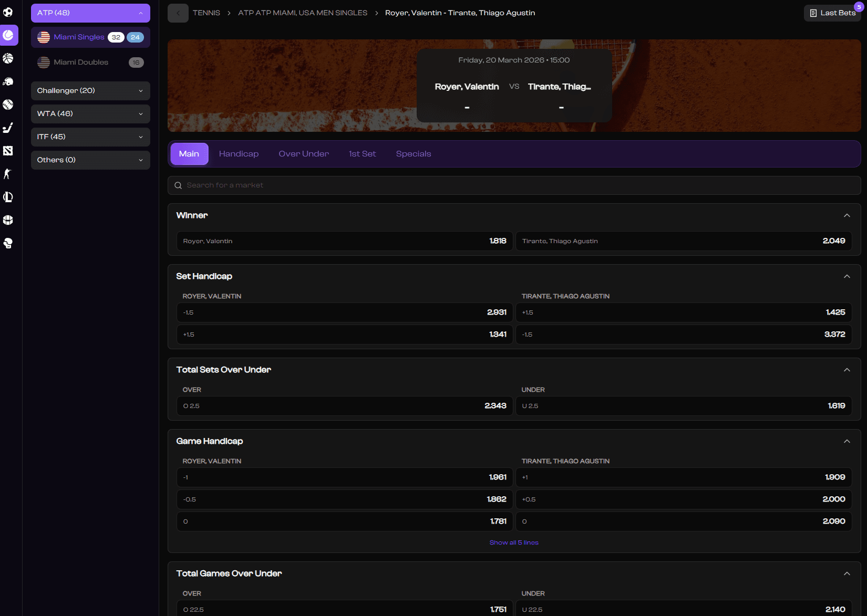Select the basketball sport icon
This screenshot has height=616, width=867.
click(x=8, y=58)
